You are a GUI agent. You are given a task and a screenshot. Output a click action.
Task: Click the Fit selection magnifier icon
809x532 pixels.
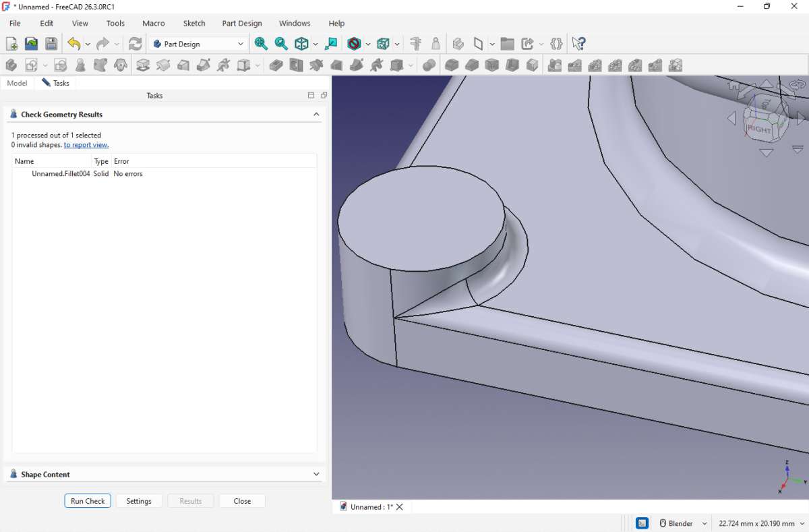tap(281, 44)
